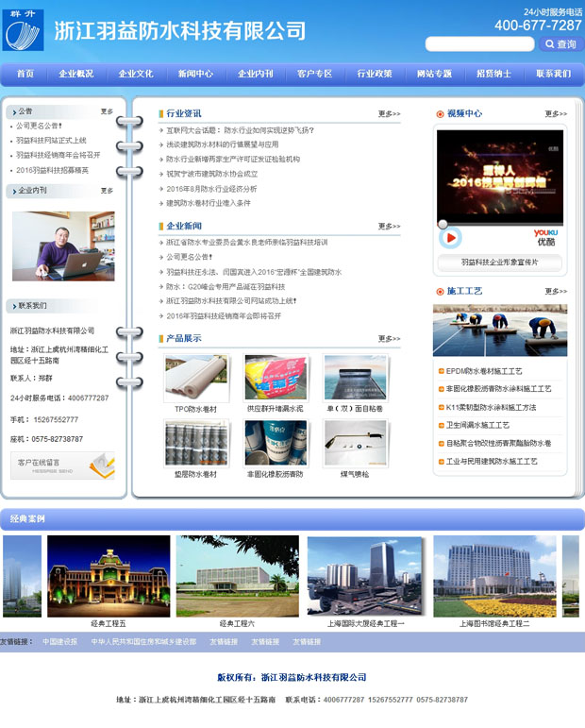Expand 更多>> for 产品展示 section
The height and width of the screenshot is (728, 585).
(x=389, y=339)
